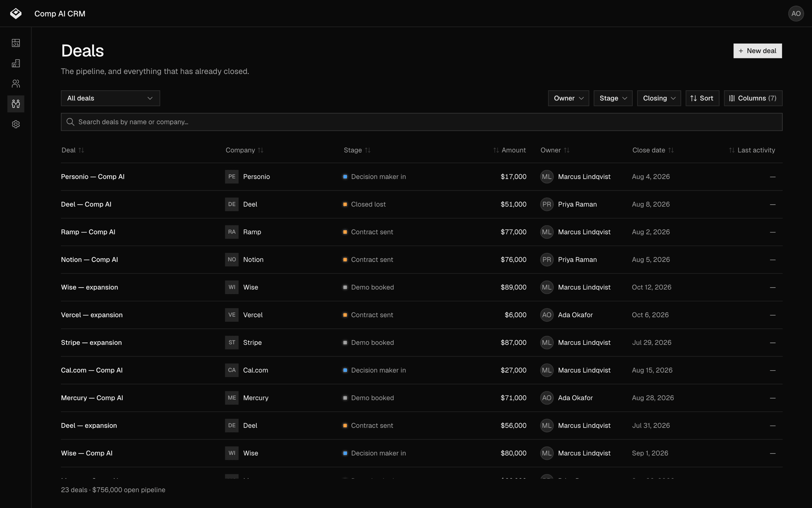Screen dimensions: 812x508
Task: Click the sort arrows beside the Company header
Action: [261, 150]
